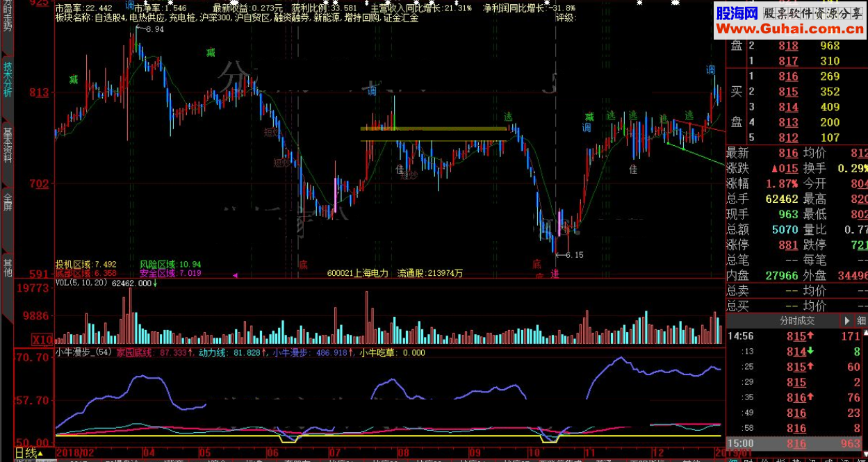This screenshot has height=462, width=868.
Task: Click the VOL(5,10,20) indicator label
Action: [81, 283]
